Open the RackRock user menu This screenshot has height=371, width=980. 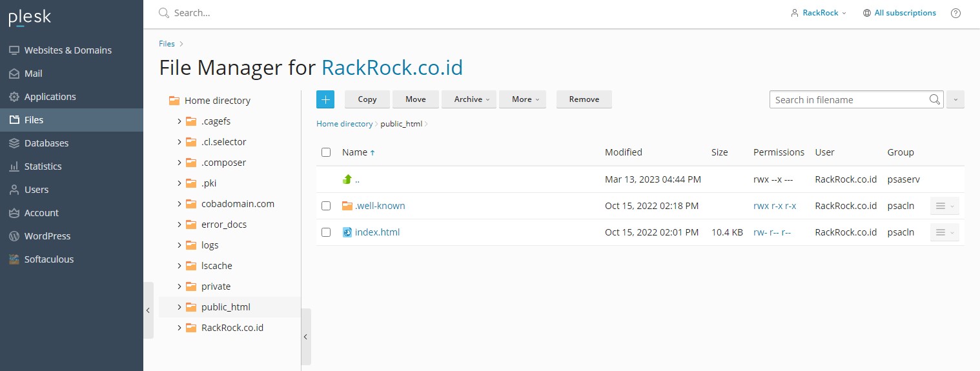[x=819, y=13]
